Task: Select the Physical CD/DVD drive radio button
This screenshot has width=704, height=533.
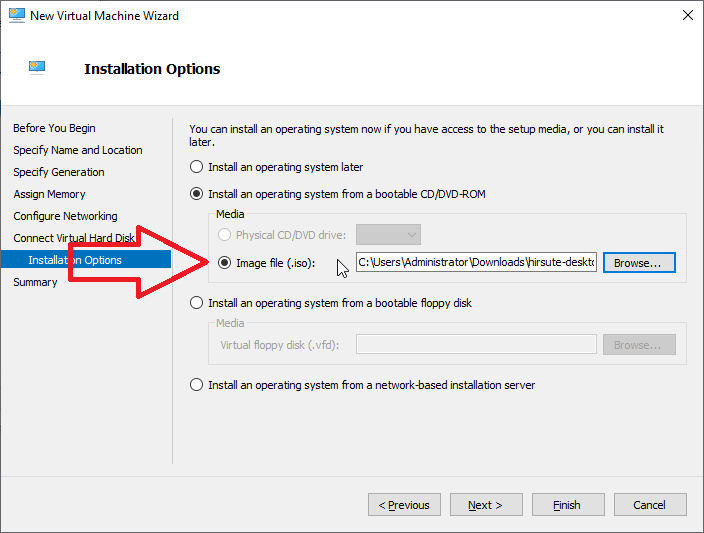Action: (x=224, y=235)
